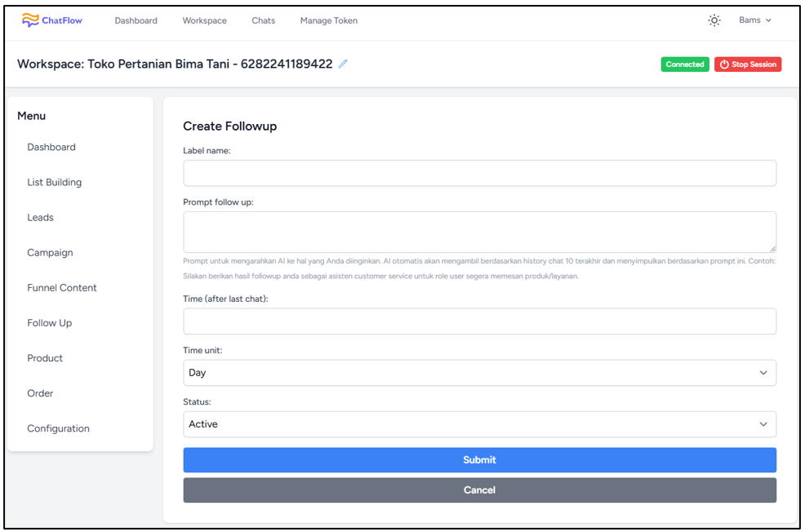This screenshot has width=805, height=532.
Task: Open the Bams user dropdown
Action: pos(754,20)
